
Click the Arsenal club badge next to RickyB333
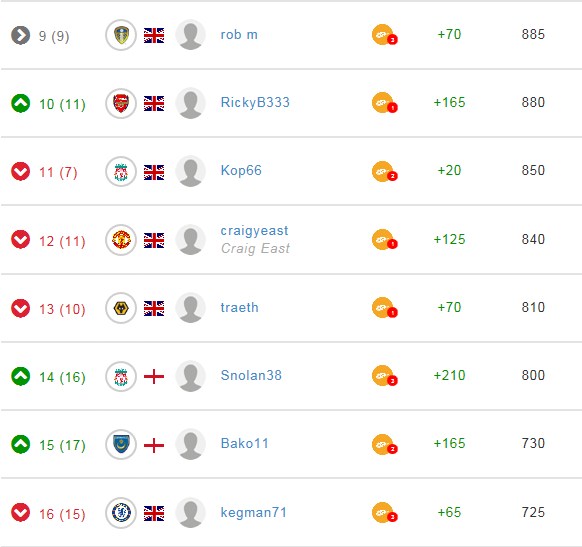click(121, 104)
